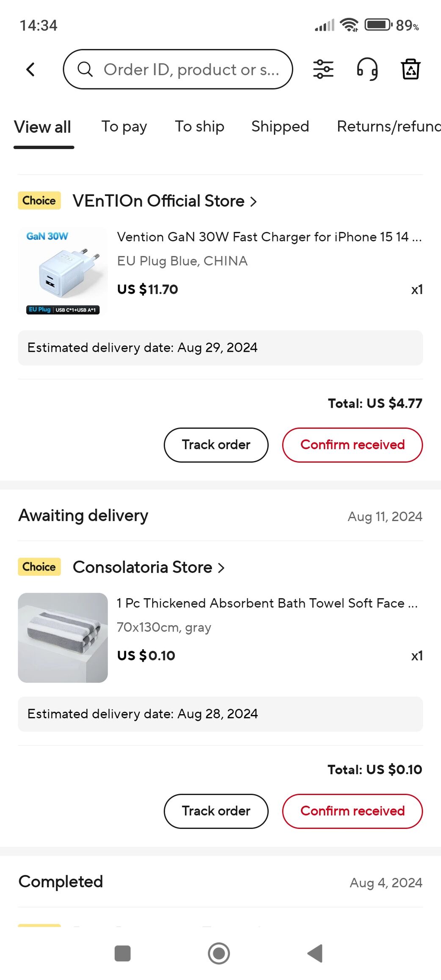Confirm received for Vention charger order

coord(352,445)
